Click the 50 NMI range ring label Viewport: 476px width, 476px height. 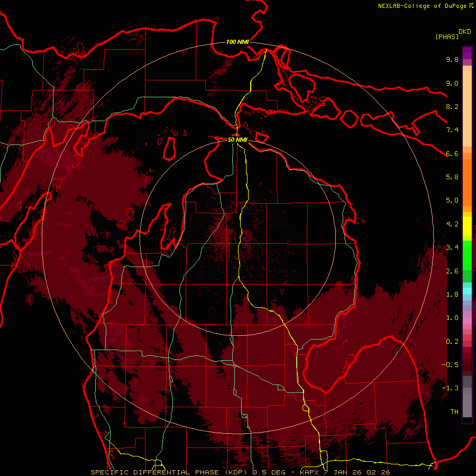[x=237, y=140]
